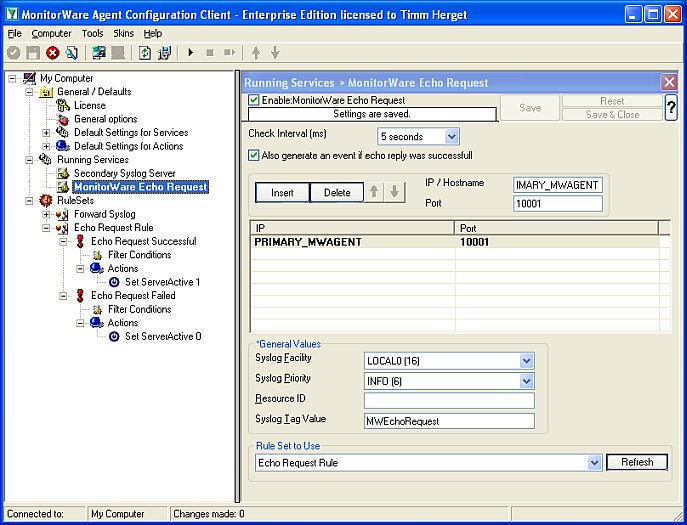Click the Delete button

[x=337, y=192]
